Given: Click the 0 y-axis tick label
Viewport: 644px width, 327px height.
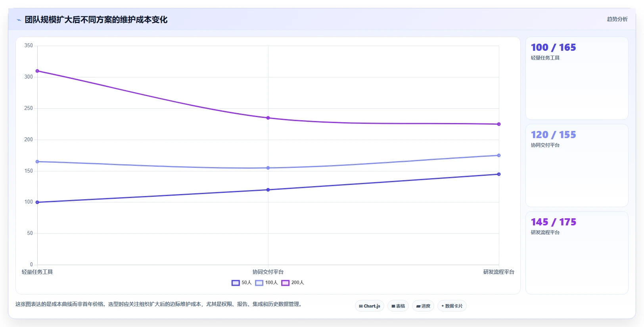Looking at the screenshot, I should point(31,265).
